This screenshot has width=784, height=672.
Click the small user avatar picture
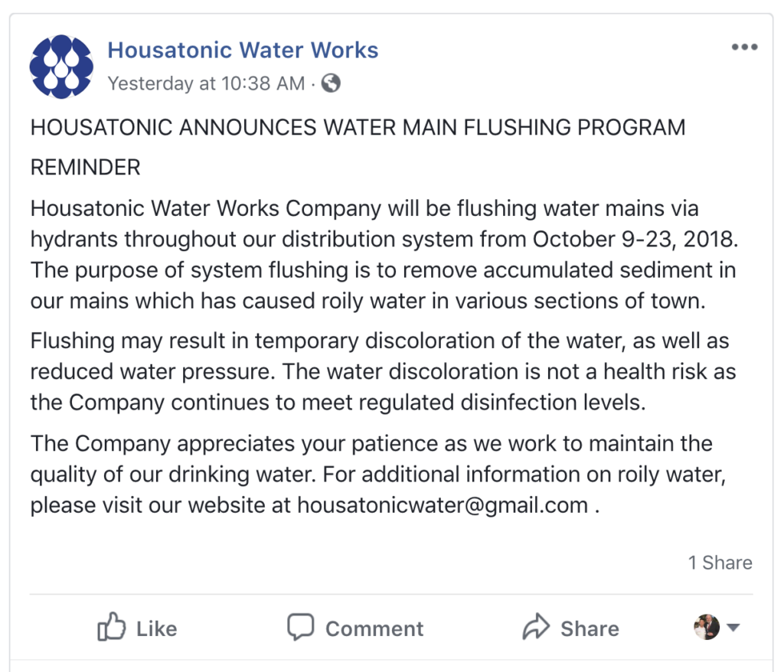tap(707, 627)
